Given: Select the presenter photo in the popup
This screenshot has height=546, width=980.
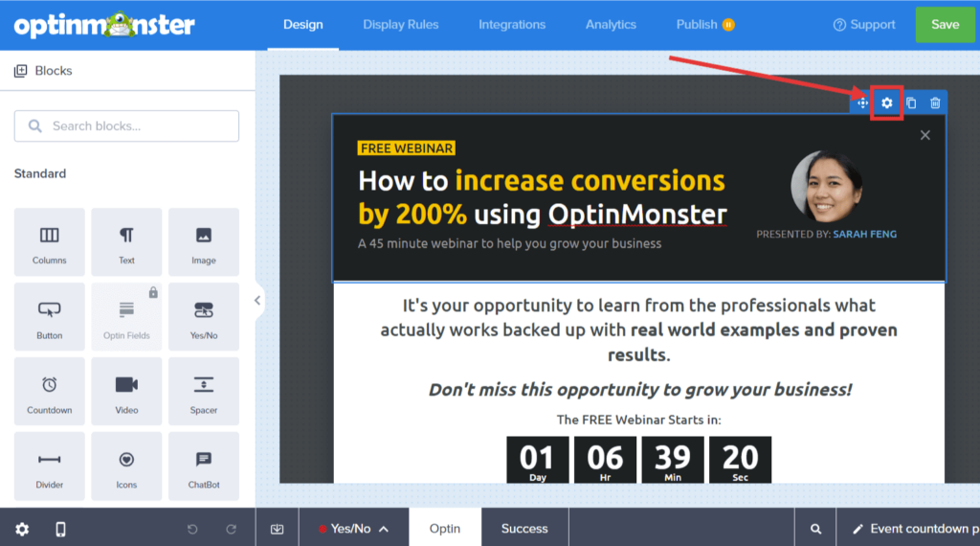Looking at the screenshot, I should (826, 186).
